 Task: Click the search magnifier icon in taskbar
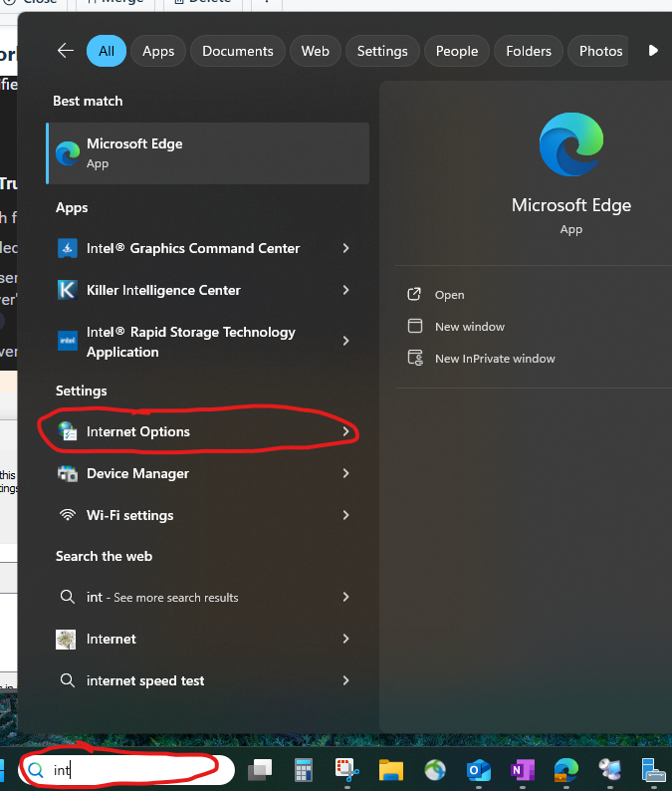(35, 770)
